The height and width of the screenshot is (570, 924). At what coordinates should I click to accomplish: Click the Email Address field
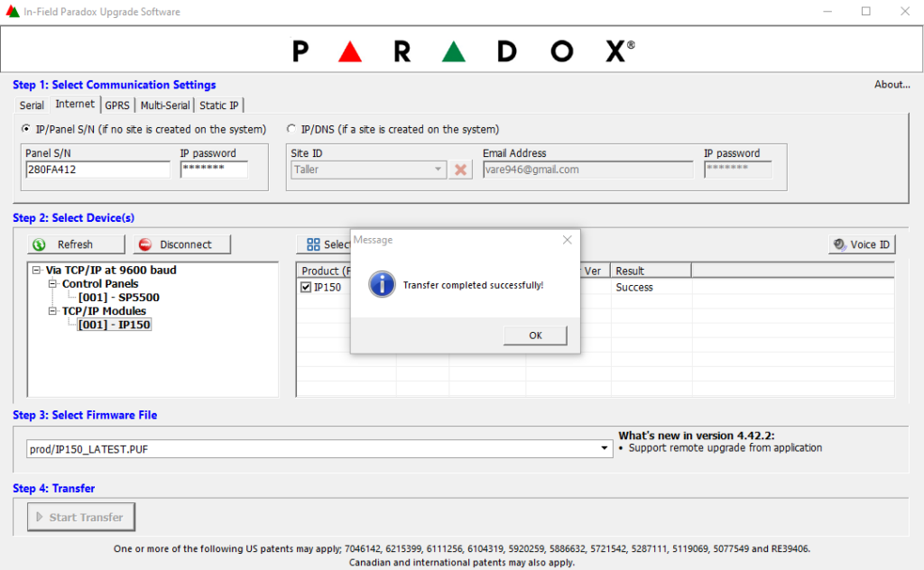587,170
